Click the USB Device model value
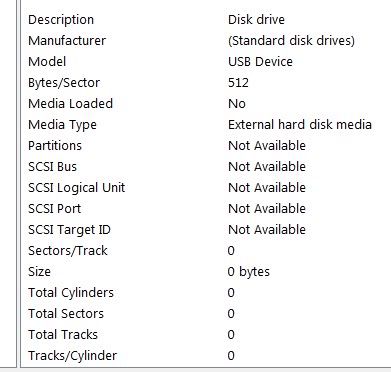Viewport: 391px width, 372px height. 260,62
